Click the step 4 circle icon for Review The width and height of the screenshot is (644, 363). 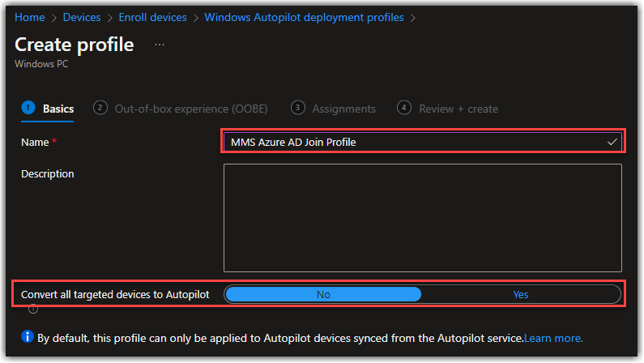point(404,108)
